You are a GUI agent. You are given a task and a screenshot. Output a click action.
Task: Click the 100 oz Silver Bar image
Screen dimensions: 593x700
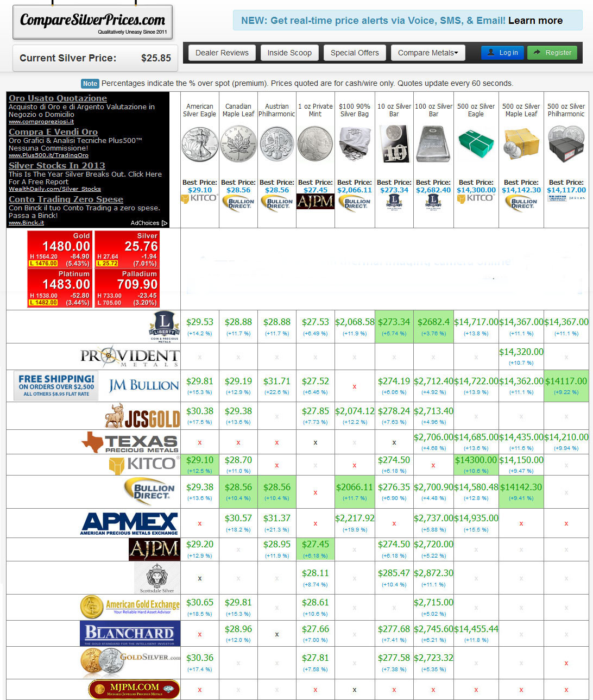coord(433,144)
